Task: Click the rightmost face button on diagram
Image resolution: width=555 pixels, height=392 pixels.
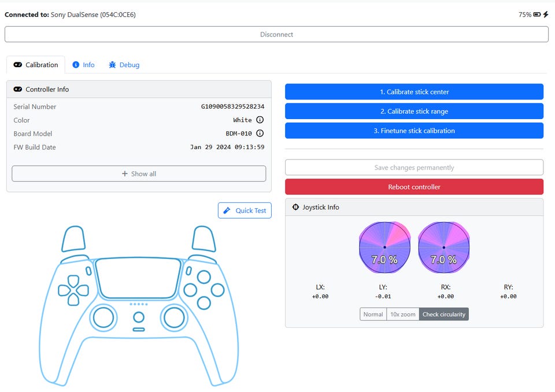Action: click(218, 290)
